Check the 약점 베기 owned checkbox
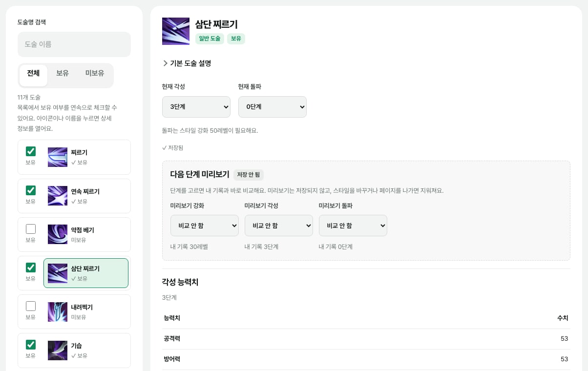The width and height of the screenshot is (588, 371). [x=31, y=229]
